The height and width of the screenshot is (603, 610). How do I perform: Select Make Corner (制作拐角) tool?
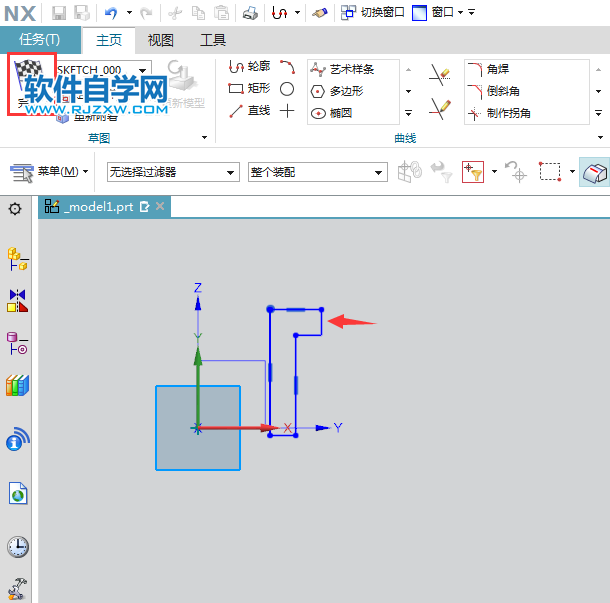[500, 113]
